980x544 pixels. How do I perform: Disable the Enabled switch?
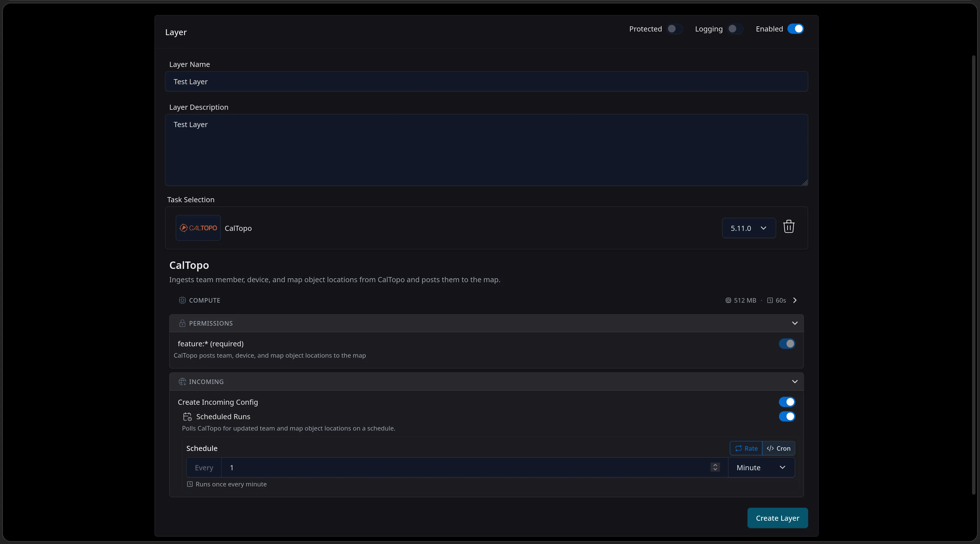point(795,29)
